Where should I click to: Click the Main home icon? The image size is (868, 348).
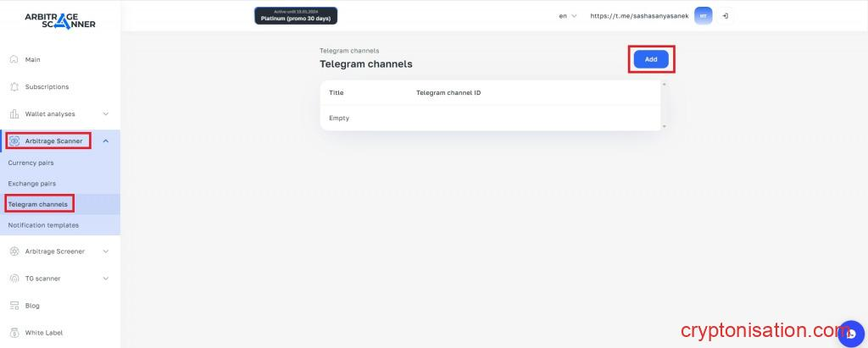14,59
